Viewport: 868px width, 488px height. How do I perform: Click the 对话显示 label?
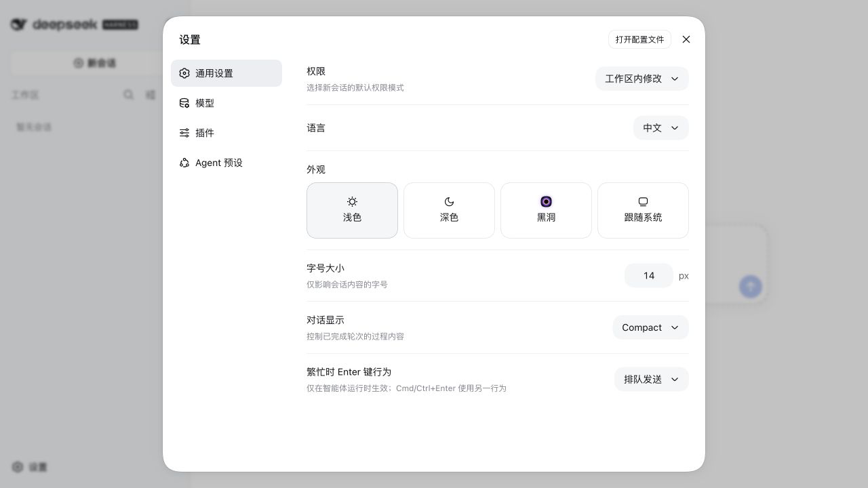(325, 320)
